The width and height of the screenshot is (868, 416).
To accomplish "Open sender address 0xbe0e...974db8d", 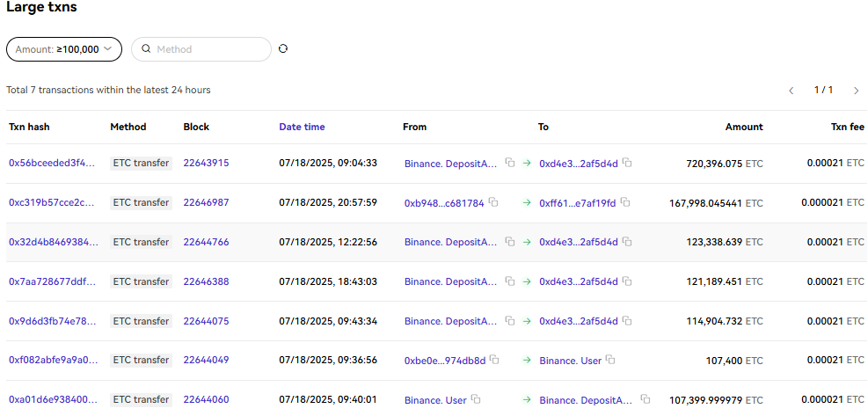I will pos(445,361).
